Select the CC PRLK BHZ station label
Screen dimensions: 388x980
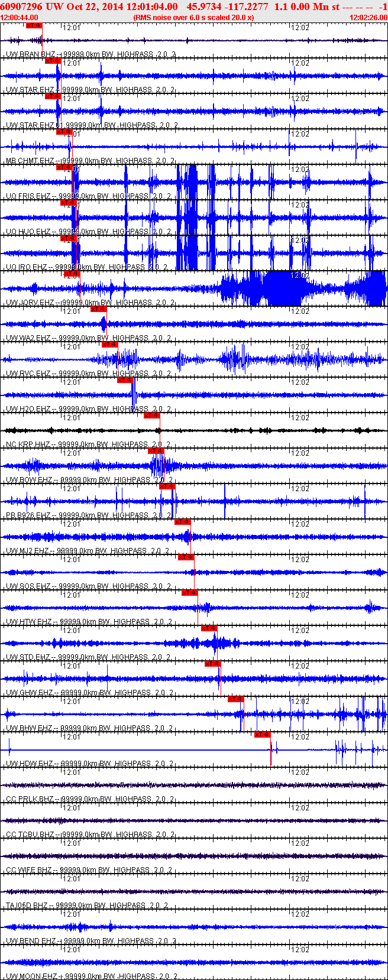click(x=90, y=799)
